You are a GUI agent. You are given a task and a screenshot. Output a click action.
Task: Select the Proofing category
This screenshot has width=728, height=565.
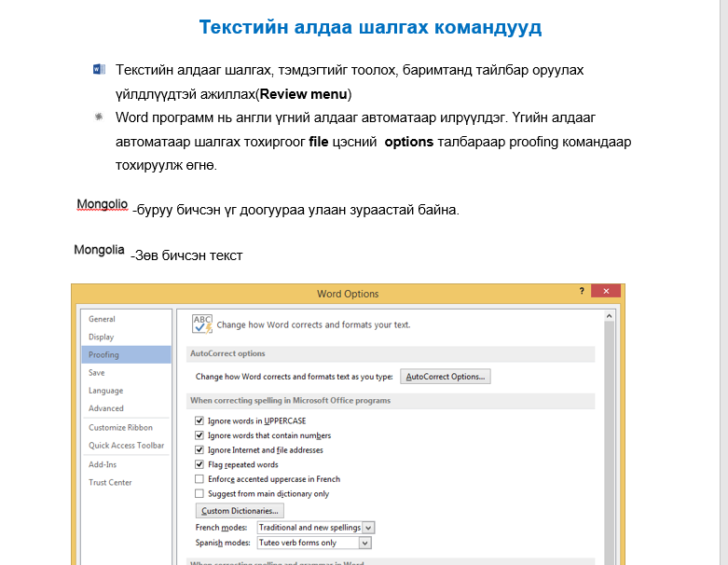126,354
